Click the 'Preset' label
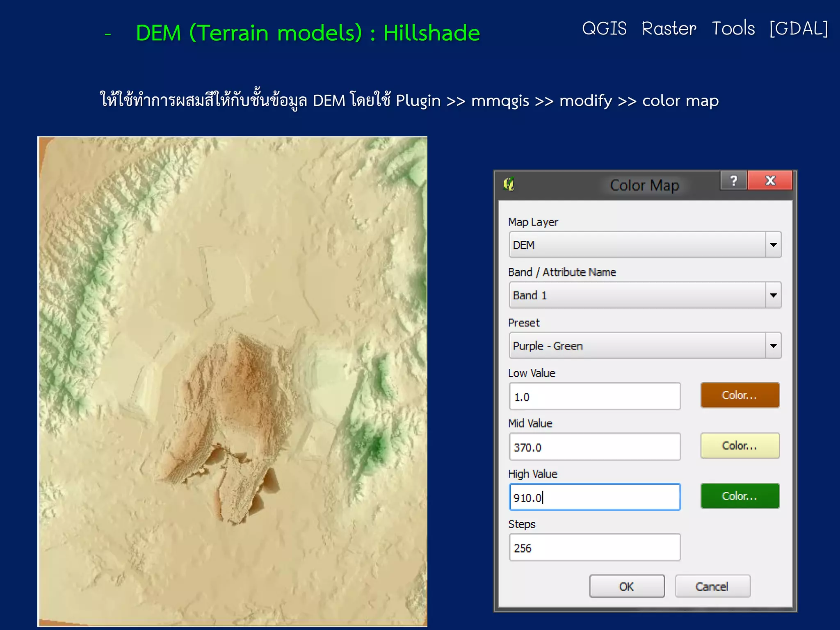Image resolution: width=840 pixels, height=630 pixels. 524,323
